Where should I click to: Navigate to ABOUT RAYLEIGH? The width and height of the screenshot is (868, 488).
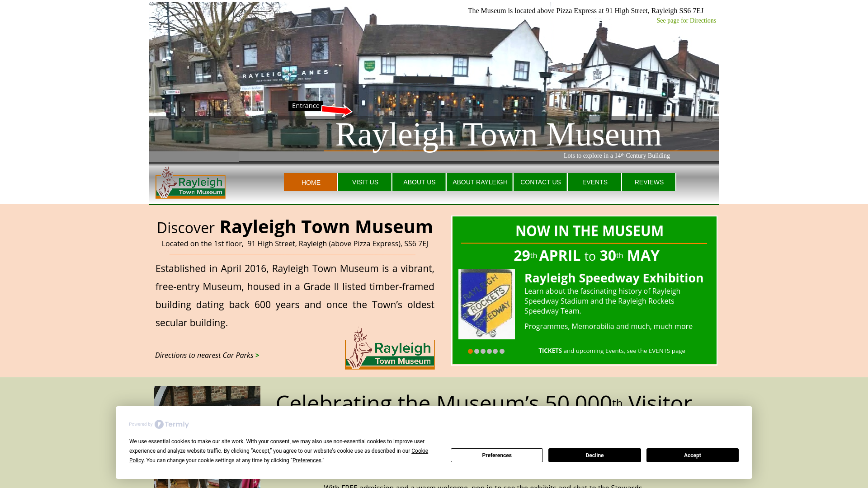tap(480, 182)
